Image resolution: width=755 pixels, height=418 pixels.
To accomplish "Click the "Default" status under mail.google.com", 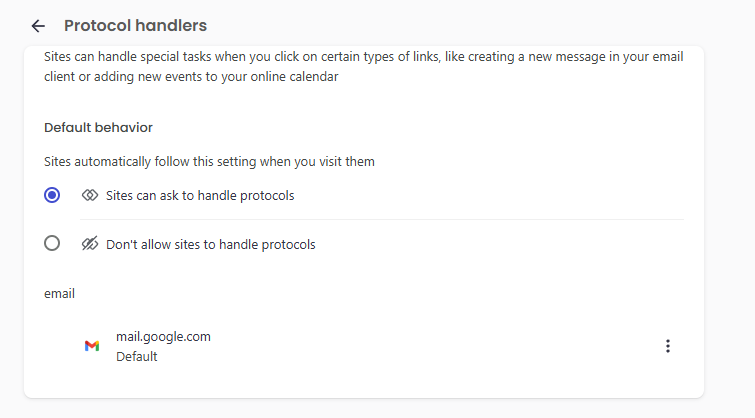I will pyautogui.click(x=137, y=356).
